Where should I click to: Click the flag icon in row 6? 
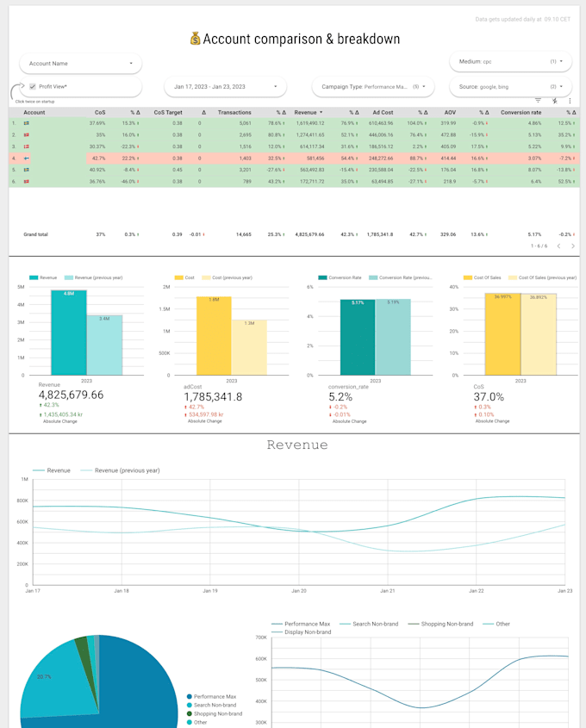(x=27, y=182)
